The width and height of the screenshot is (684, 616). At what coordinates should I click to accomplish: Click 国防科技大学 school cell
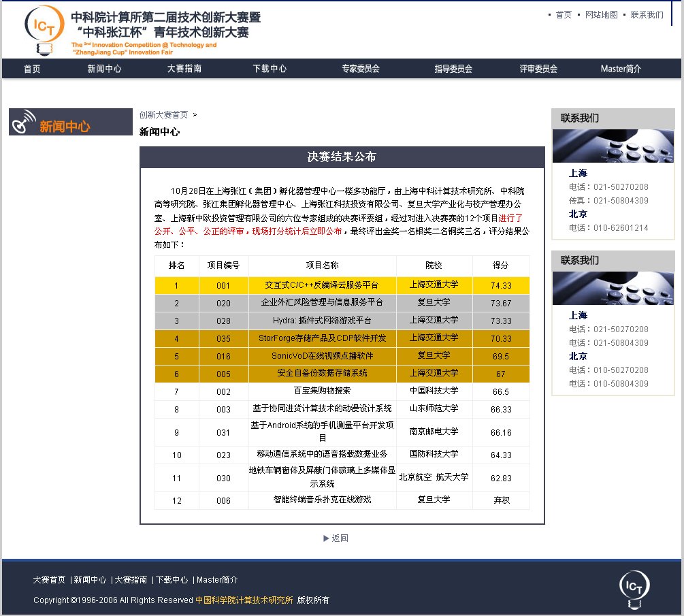[x=434, y=455]
